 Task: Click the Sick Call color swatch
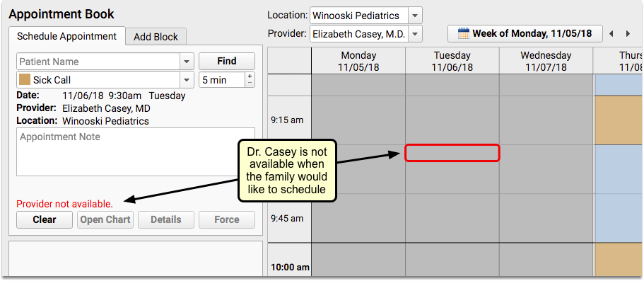click(25, 80)
